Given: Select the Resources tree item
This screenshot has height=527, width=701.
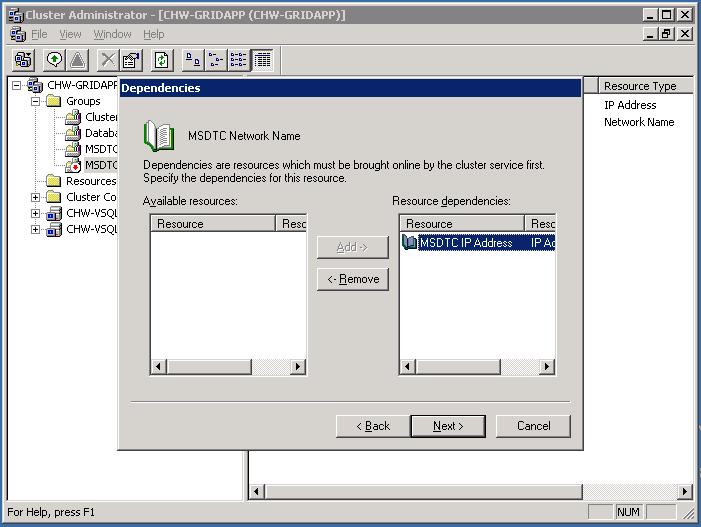Looking at the screenshot, I should point(91,181).
